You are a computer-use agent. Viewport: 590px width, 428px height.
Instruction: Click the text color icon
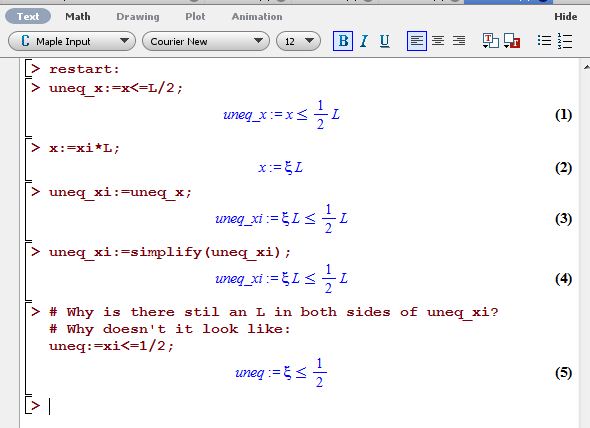[x=490, y=41]
